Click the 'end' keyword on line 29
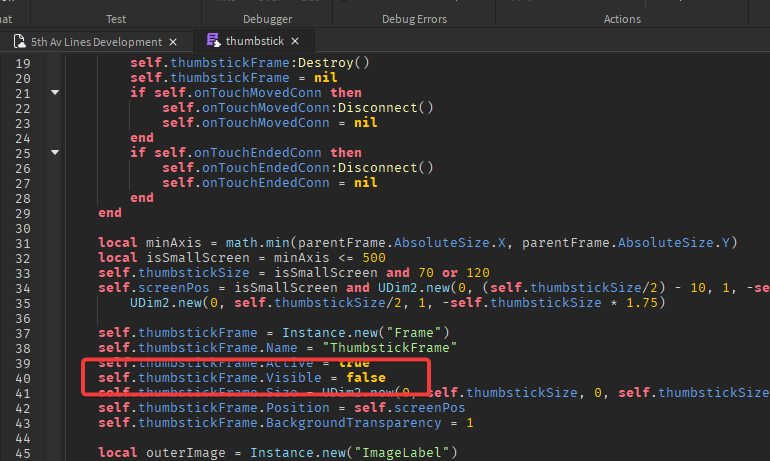Image resolution: width=770 pixels, height=461 pixels. pyautogui.click(x=110, y=213)
